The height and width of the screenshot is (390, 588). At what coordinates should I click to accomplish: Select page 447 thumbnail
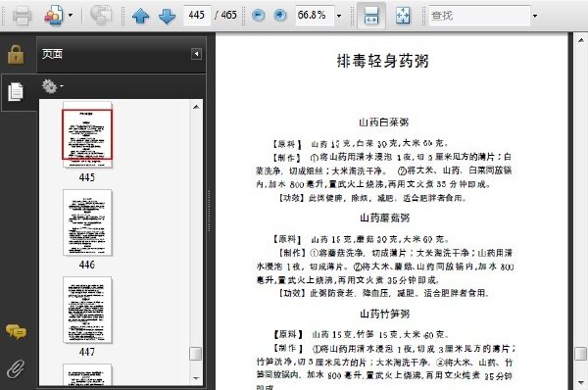click(87, 310)
